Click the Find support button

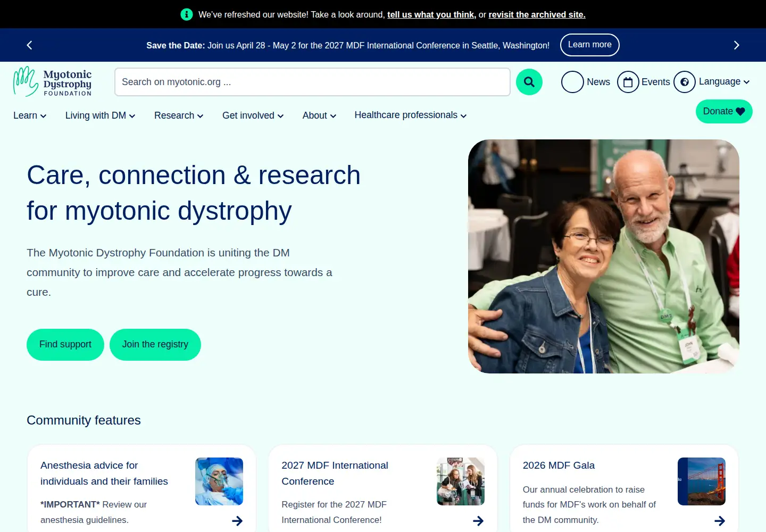coord(65,345)
